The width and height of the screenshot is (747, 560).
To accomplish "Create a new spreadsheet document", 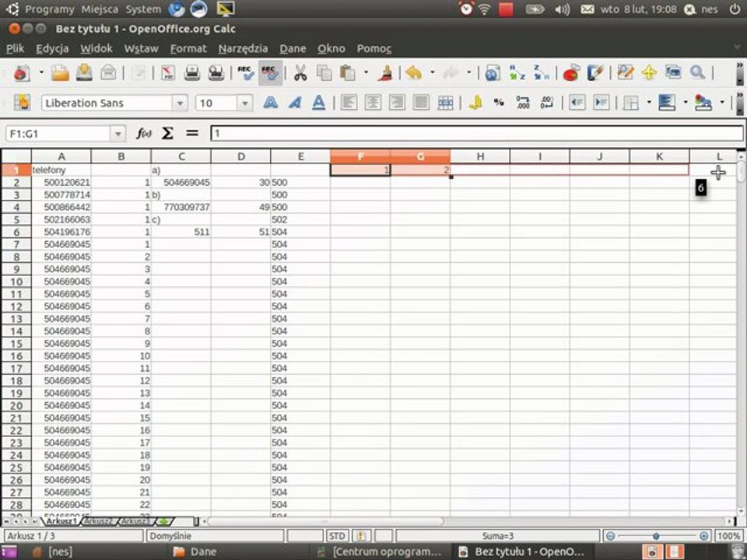I will tap(22, 73).
